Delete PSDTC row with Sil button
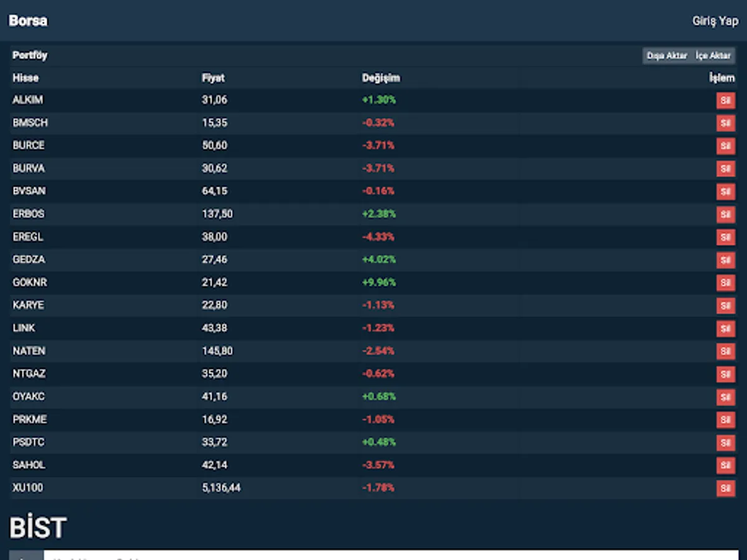 [725, 443]
